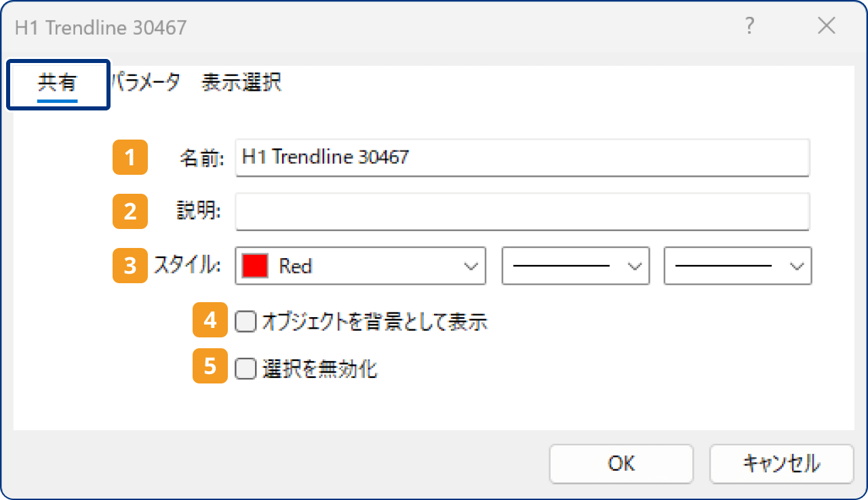Confirm changes with the OK button

[x=620, y=463]
